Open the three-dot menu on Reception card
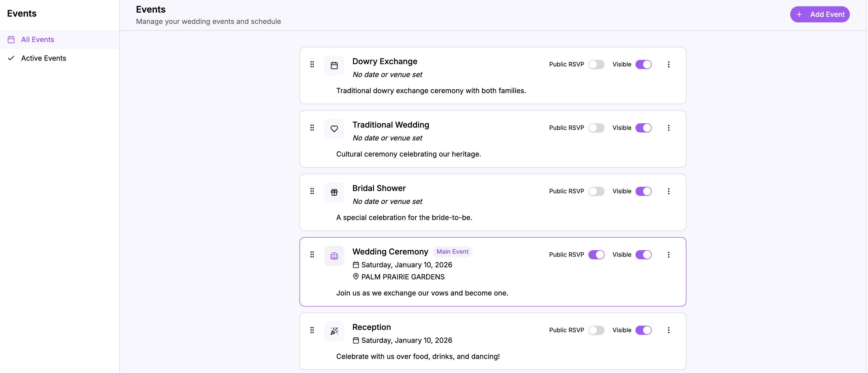This screenshot has height=373, width=868. click(669, 330)
